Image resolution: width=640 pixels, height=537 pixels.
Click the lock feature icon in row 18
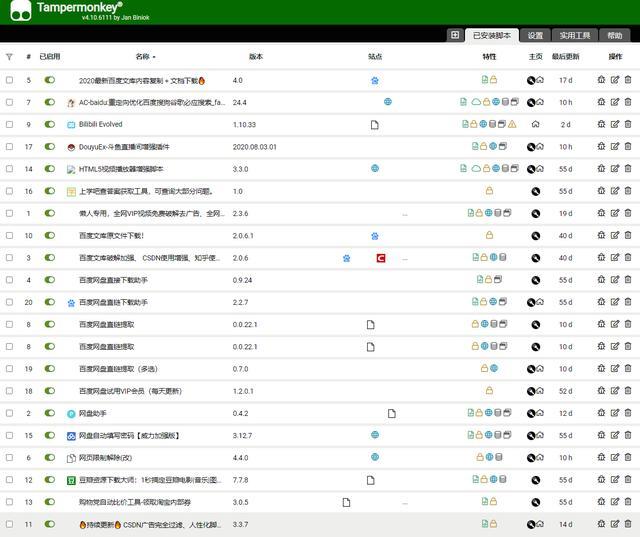coord(489,391)
